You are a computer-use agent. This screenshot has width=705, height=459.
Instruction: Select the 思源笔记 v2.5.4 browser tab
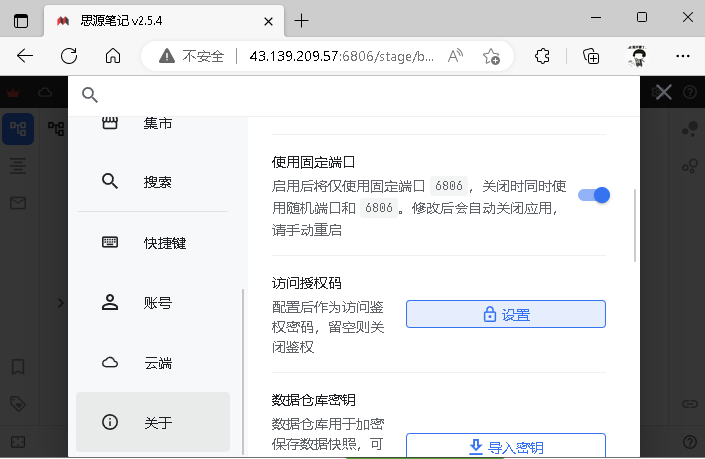(x=164, y=21)
